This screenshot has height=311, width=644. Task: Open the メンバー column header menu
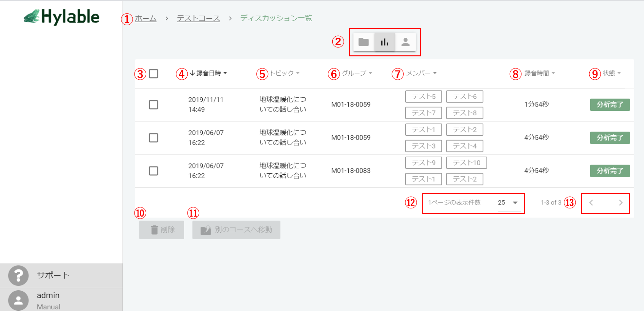coord(435,73)
